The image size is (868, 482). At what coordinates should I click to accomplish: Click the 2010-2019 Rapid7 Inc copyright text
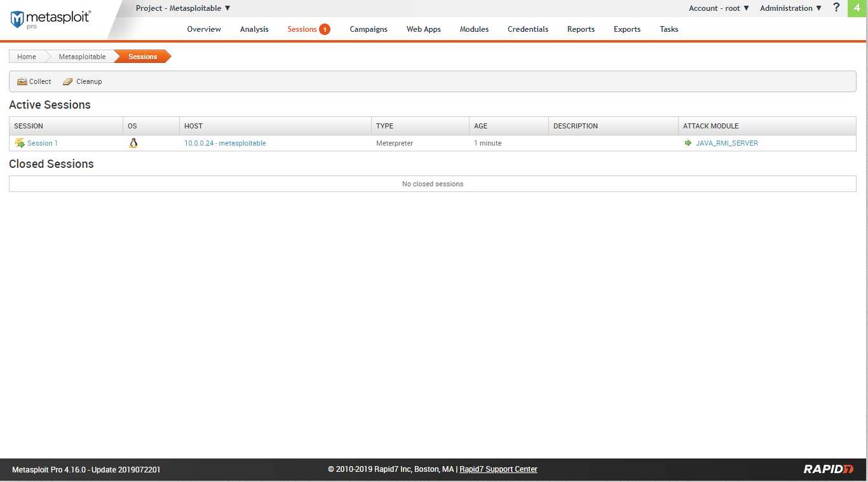pos(391,469)
